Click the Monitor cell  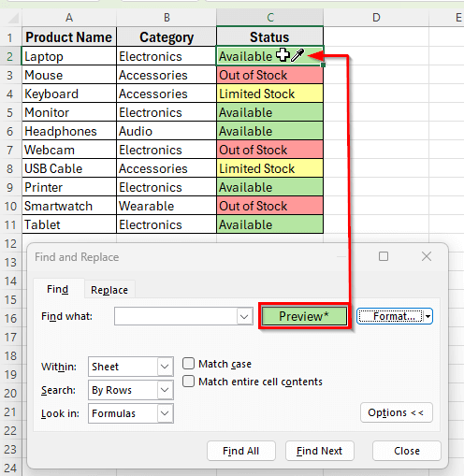pyautogui.click(x=69, y=112)
